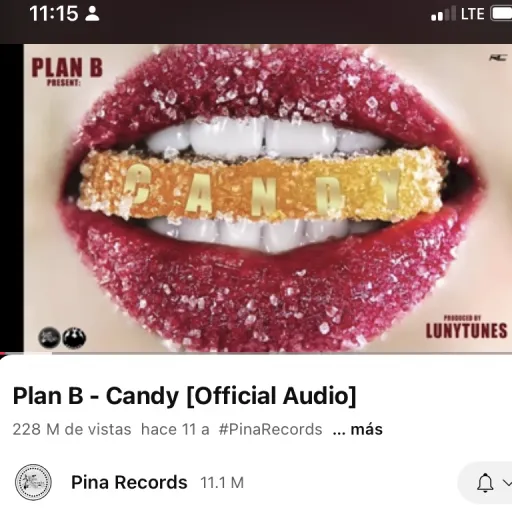Open the #PinaRecords hashtag link
Screen dimensions: 512x512
pyautogui.click(x=270, y=429)
